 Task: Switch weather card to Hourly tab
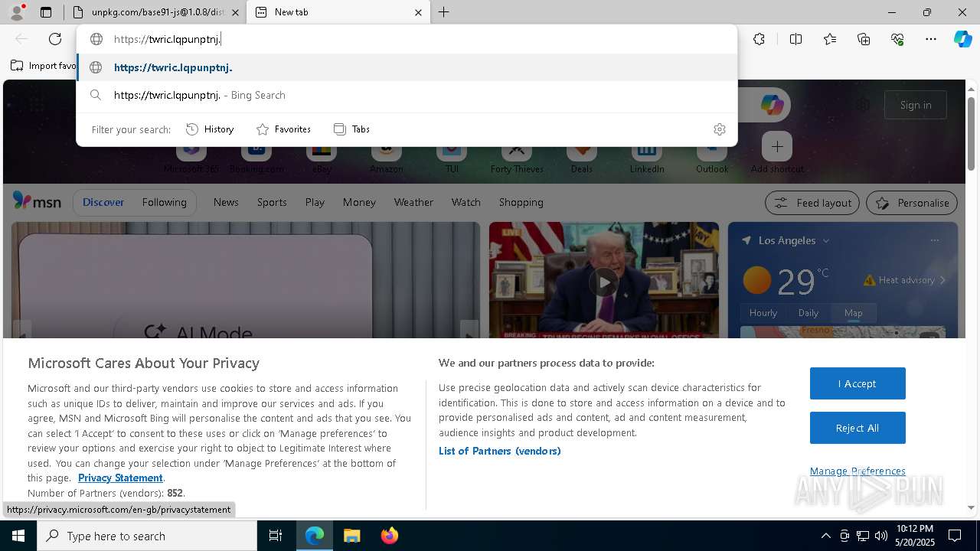pos(763,312)
